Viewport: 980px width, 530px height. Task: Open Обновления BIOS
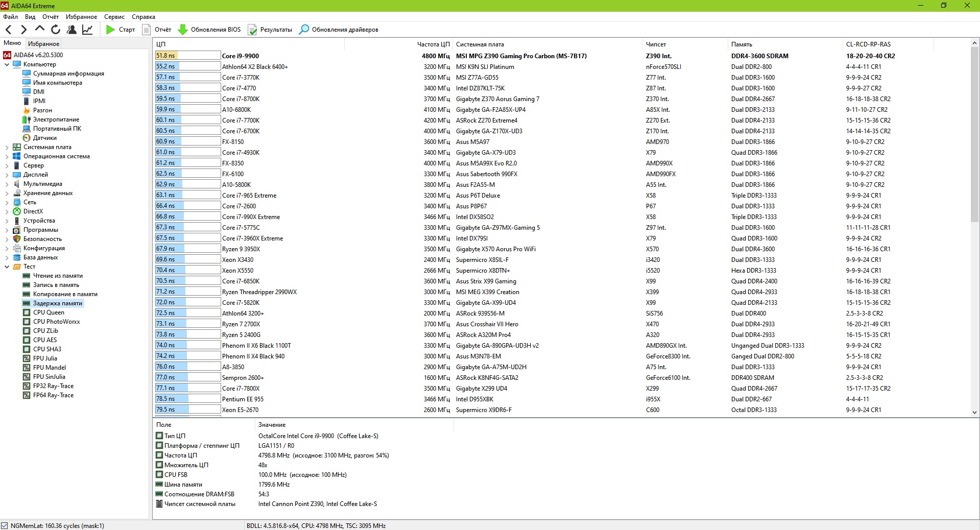tap(209, 30)
